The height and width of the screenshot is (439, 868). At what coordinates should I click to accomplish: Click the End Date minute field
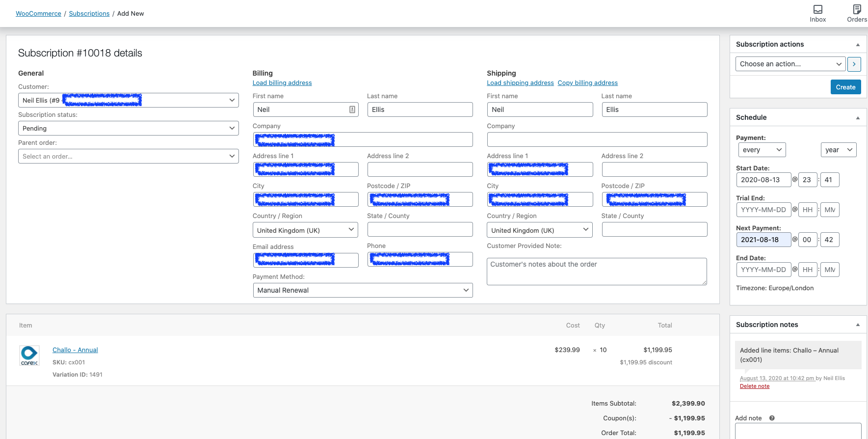click(830, 270)
